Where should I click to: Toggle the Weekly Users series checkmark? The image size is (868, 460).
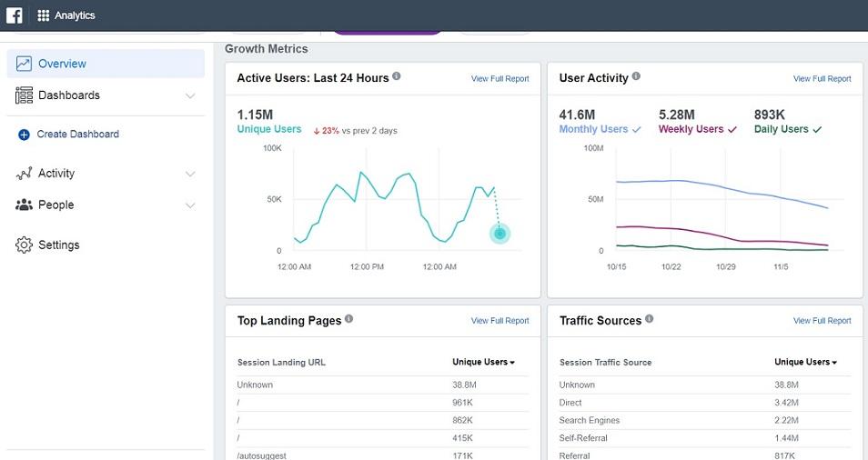pos(732,129)
